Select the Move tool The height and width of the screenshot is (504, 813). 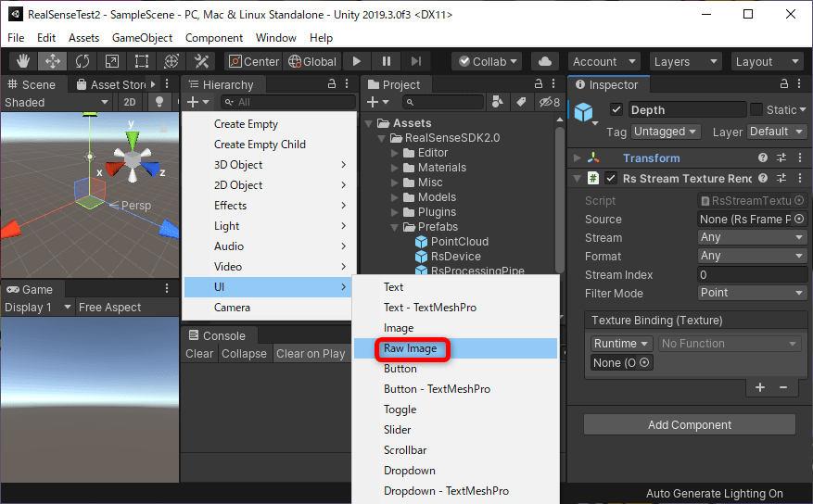point(52,62)
